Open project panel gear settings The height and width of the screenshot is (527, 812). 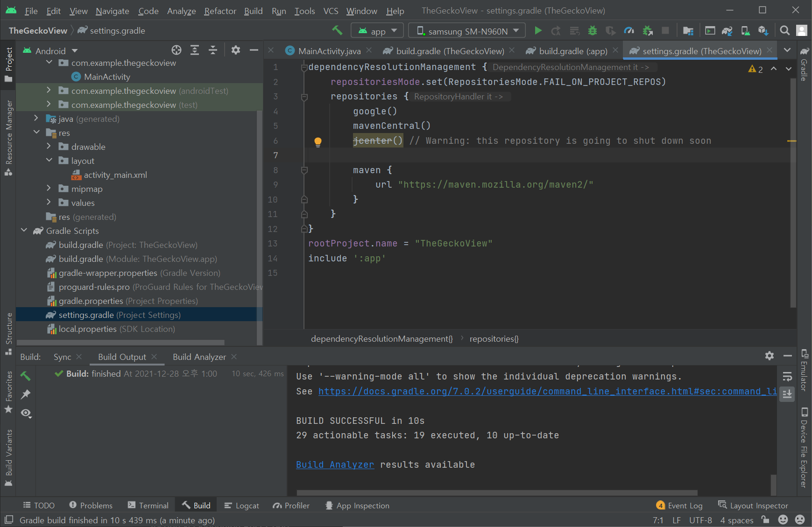[236, 50]
